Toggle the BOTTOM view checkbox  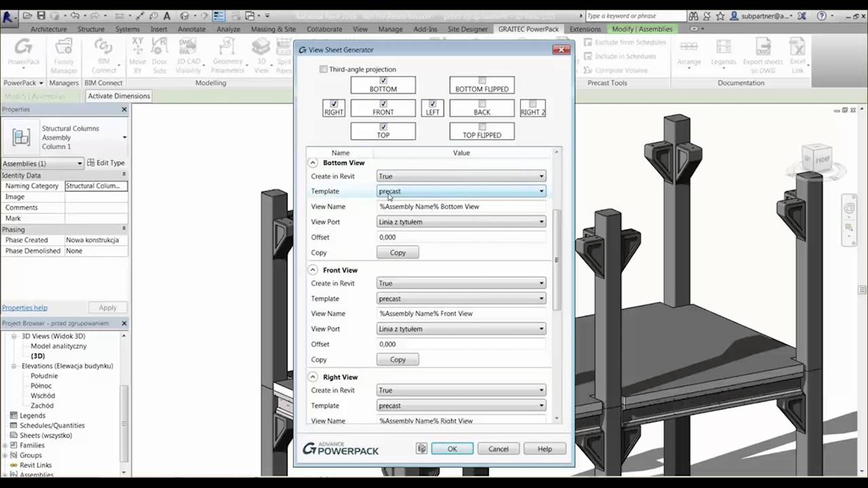tap(383, 81)
